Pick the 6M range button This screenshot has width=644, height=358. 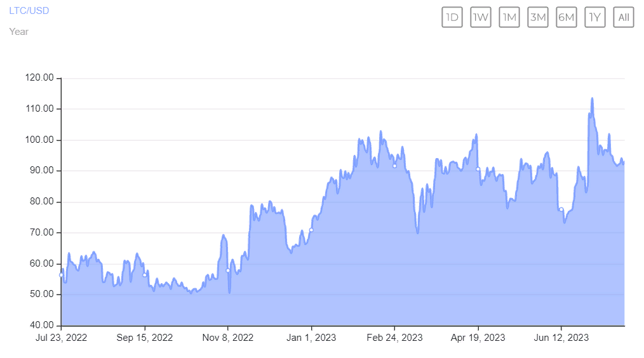coord(567,17)
